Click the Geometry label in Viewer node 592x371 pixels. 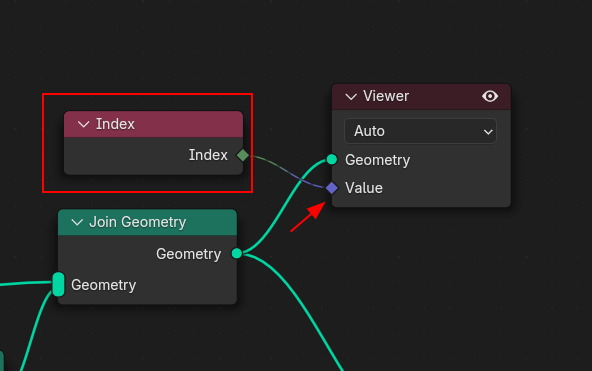tap(377, 160)
